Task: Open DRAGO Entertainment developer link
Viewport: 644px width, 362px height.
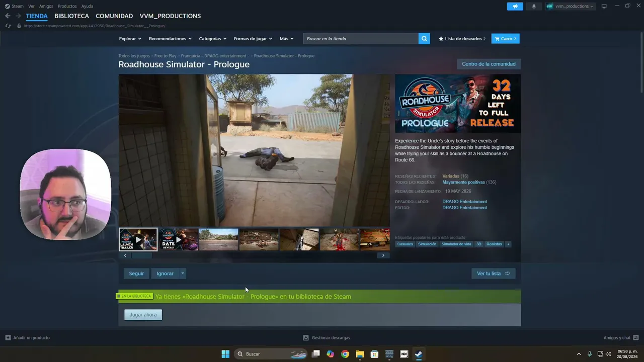Action: point(464,202)
